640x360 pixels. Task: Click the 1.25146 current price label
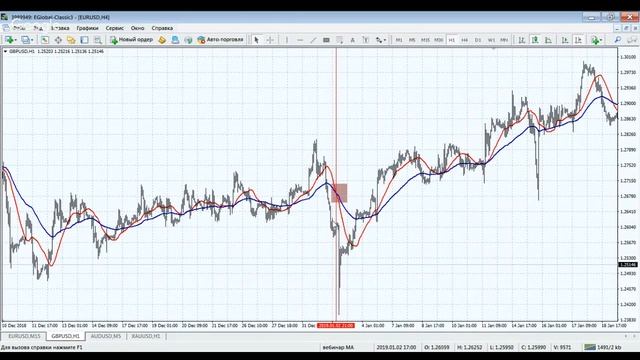628,265
